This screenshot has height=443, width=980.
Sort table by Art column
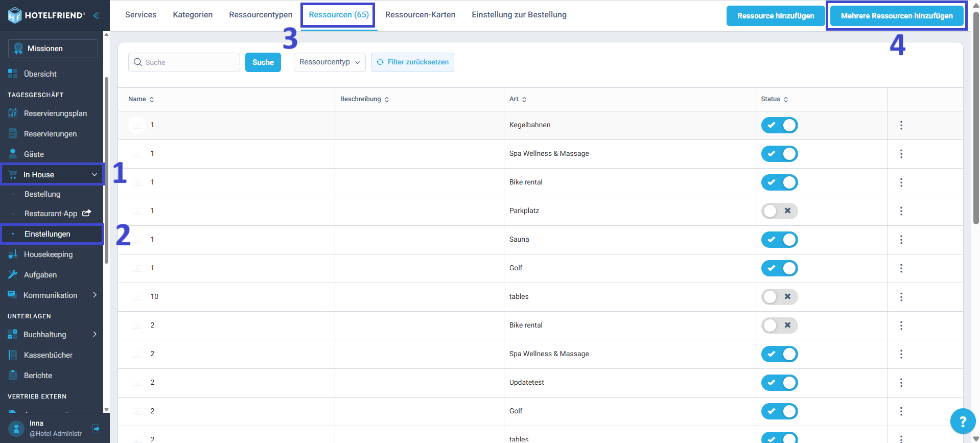tap(518, 99)
